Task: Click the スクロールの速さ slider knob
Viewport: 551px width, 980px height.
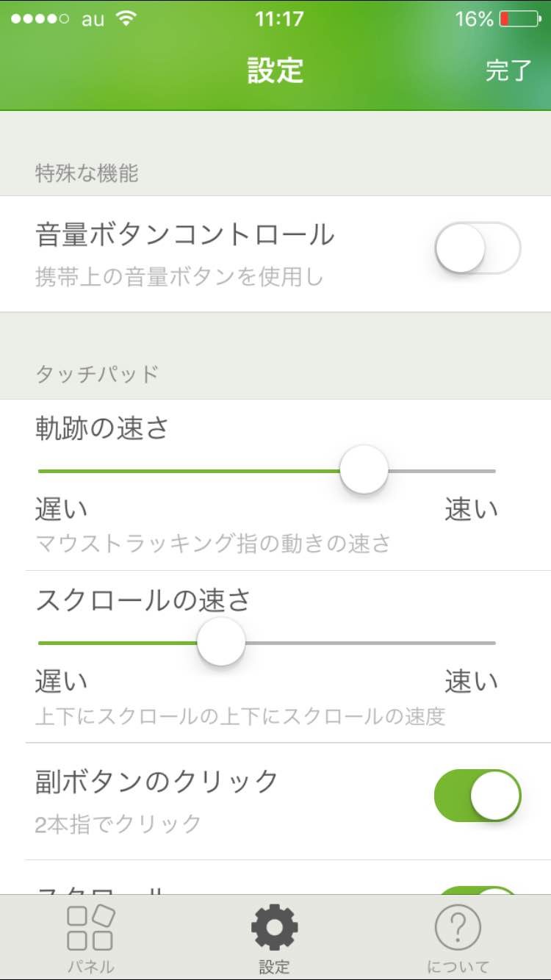Action: (221, 642)
